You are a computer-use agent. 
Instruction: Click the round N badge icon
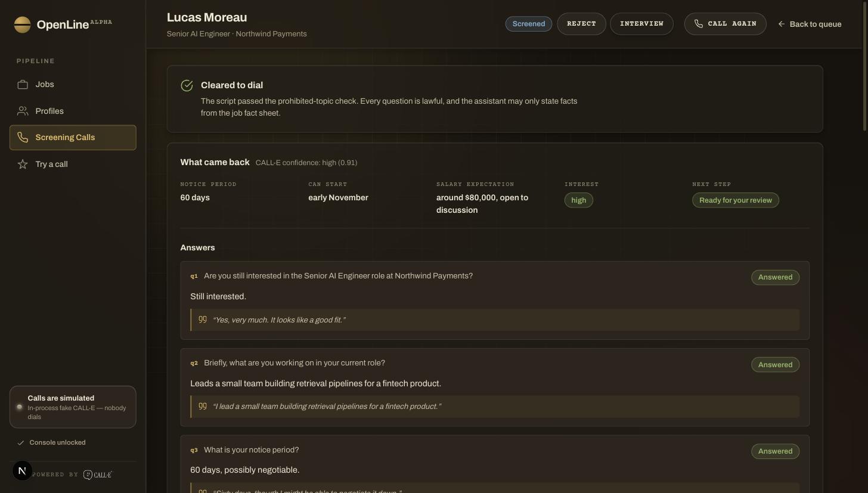[x=22, y=471]
